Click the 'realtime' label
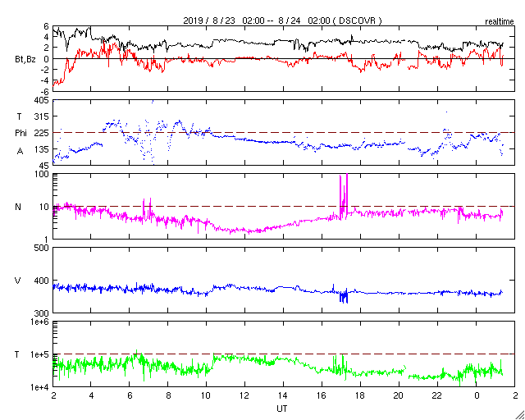 (x=500, y=22)
